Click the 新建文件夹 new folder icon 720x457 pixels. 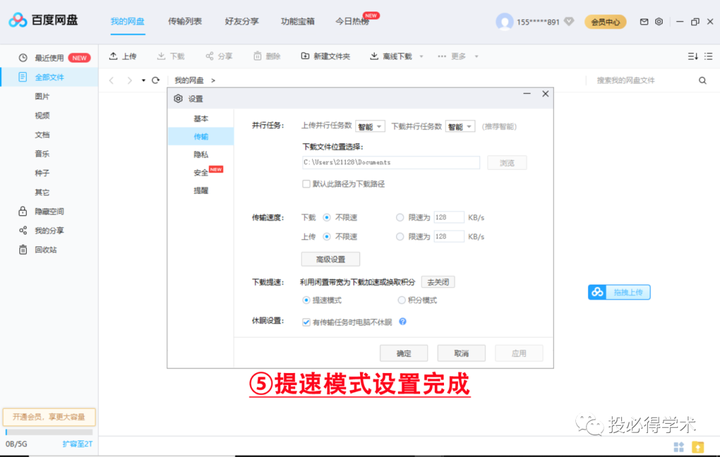pos(305,56)
